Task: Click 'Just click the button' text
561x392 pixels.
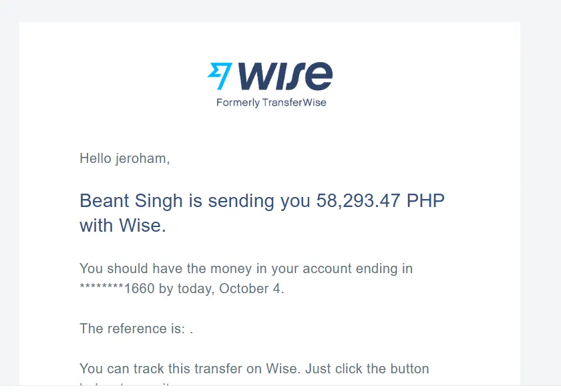Action: (367, 369)
